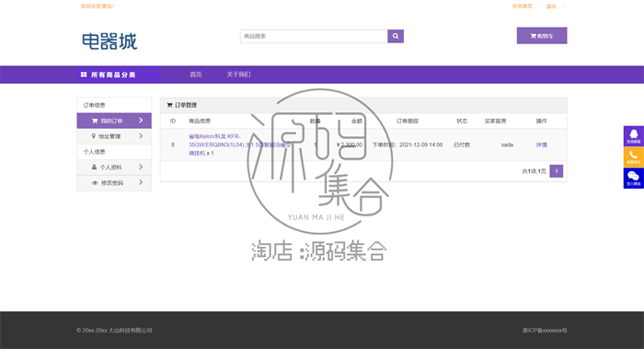Click the chevron on 地址管理 row

pos(141,136)
